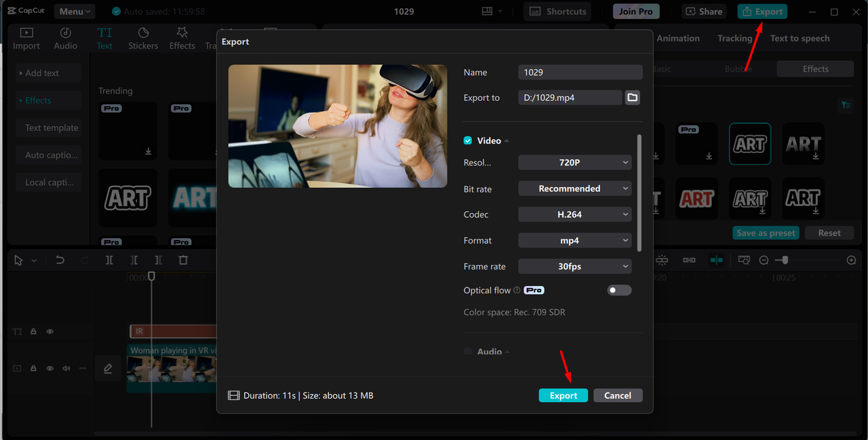
Task: Click the Share button
Action: point(704,12)
